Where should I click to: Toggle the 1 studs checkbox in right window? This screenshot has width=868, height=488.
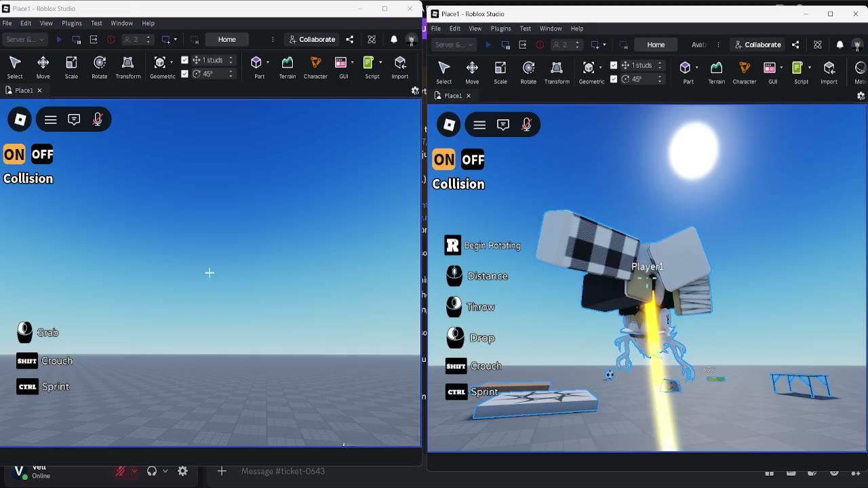pyautogui.click(x=614, y=65)
